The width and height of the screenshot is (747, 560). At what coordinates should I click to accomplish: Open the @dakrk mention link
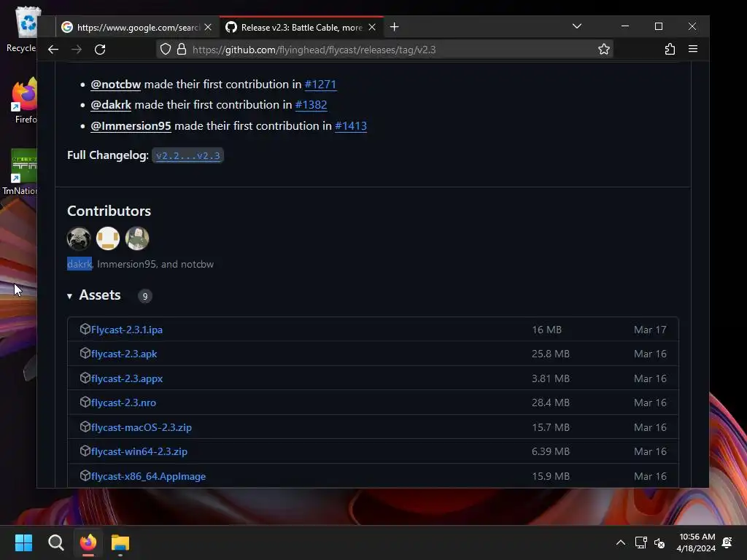(111, 105)
